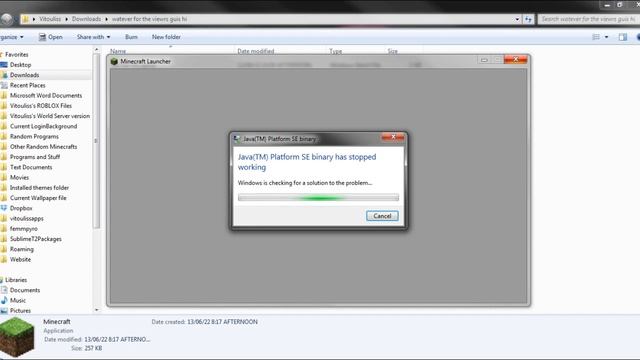Sort by Size column header
Image resolution: width=640 pixels, height=360 pixels.
392,51
